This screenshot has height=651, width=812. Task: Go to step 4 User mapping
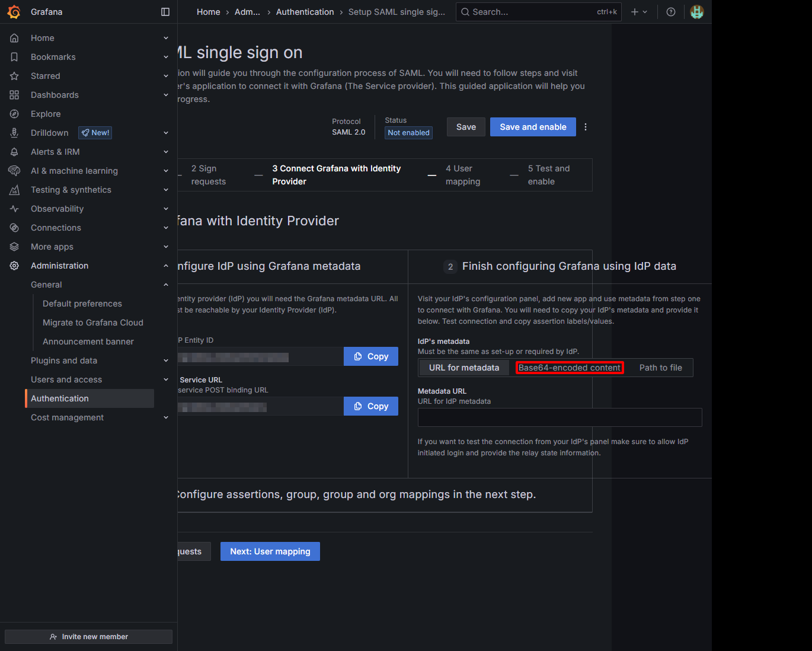tap(463, 175)
